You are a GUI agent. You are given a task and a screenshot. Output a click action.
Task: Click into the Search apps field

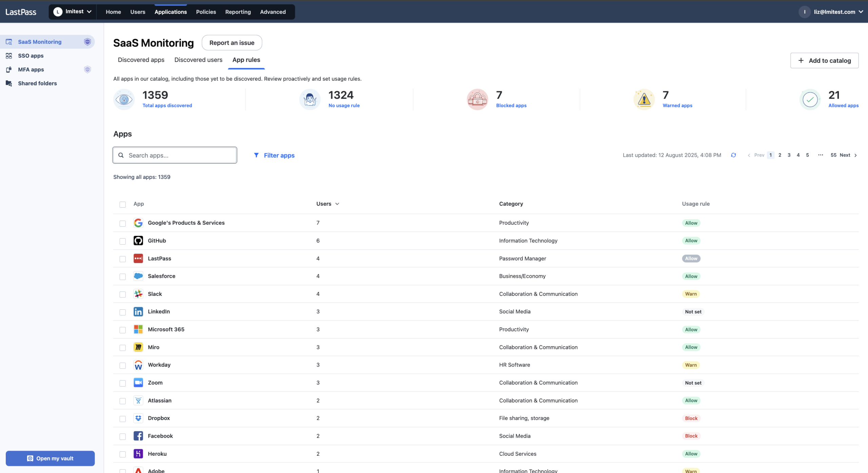coord(175,155)
